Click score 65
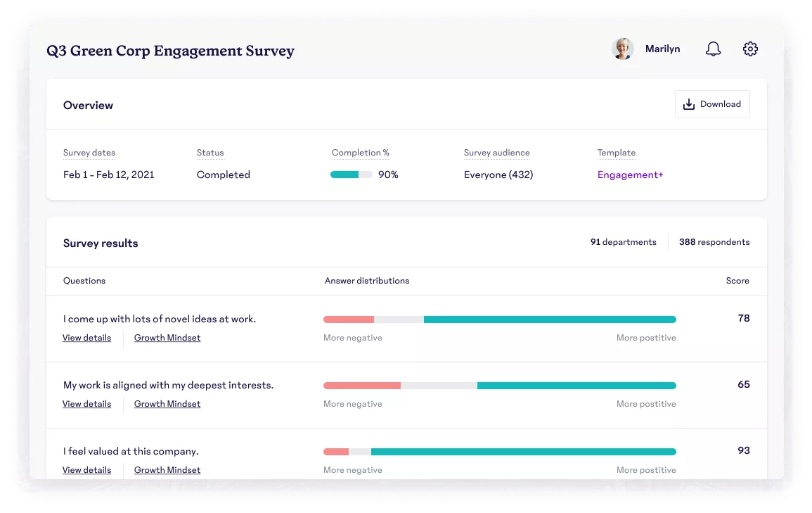 tap(744, 384)
